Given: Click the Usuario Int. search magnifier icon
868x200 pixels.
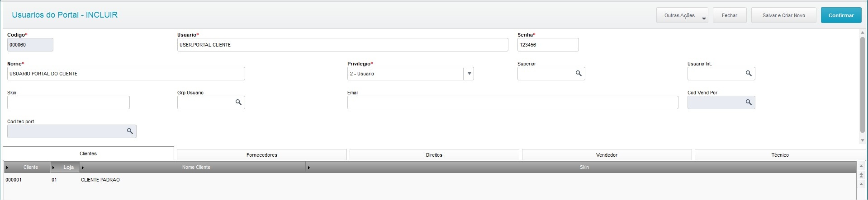Looking at the screenshot, I should (x=749, y=74).
